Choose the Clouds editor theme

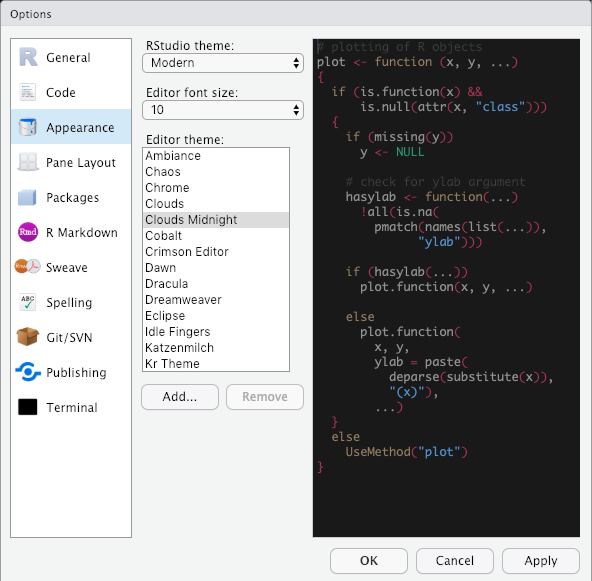pos(216,203)
